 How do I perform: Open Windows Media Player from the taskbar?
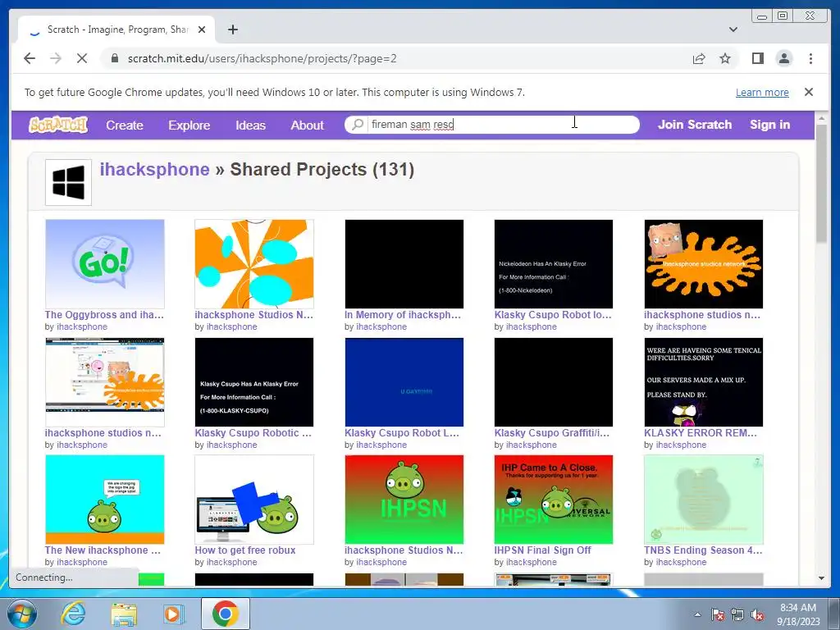pyautogui.click(x=173, y=614)
